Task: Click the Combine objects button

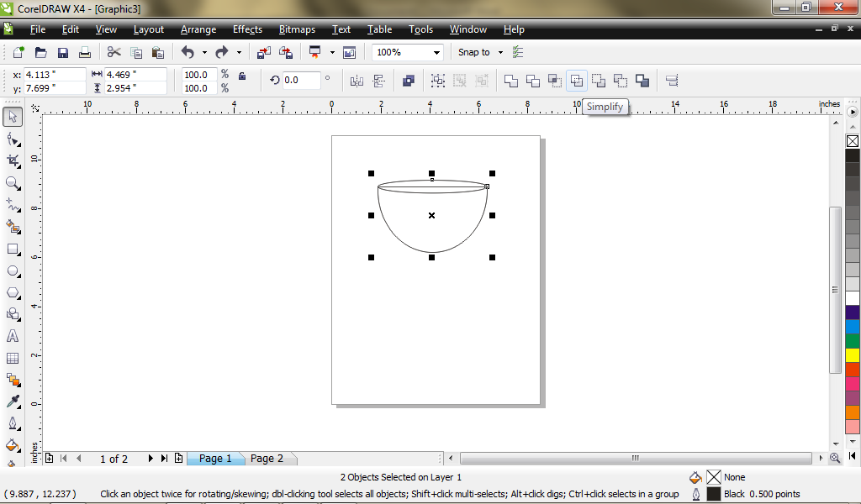Action: [409, 81]
